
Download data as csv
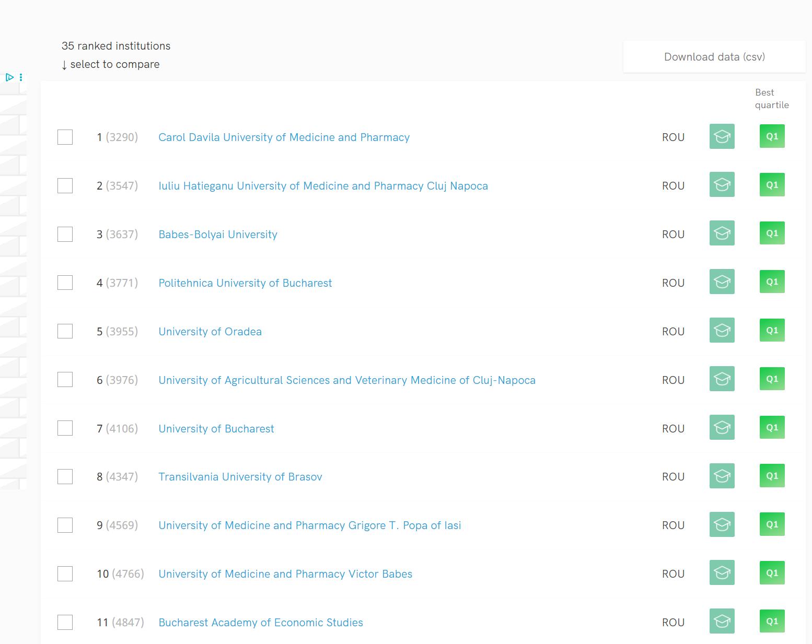coord(714,57)
